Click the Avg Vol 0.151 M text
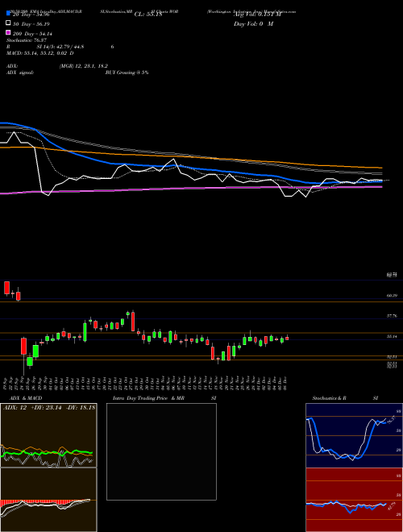This screenshot has width=403, height=532. point(257,15)
